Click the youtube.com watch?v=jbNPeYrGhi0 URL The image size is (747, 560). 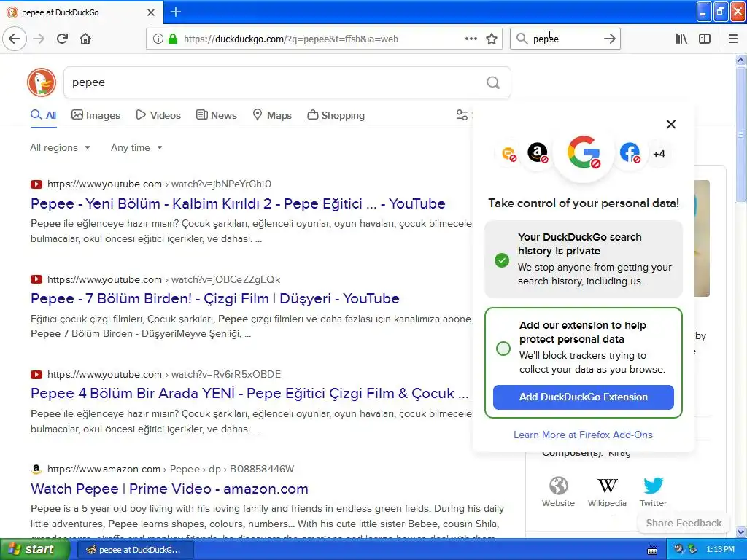point(159,184)
